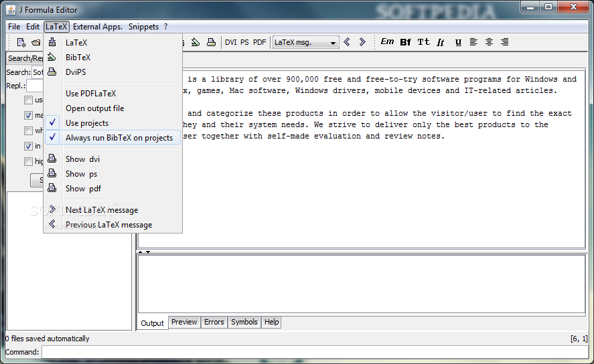Image resolution: width=594 pixels, height=364 pixels.
Task: Apply italic (It) formatting
Action: coord(440,42)
